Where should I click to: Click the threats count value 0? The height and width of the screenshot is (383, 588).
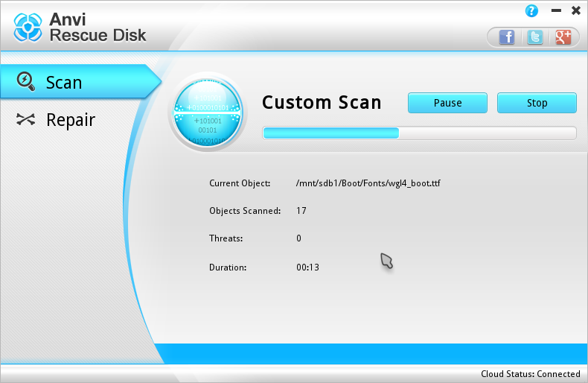298,238
